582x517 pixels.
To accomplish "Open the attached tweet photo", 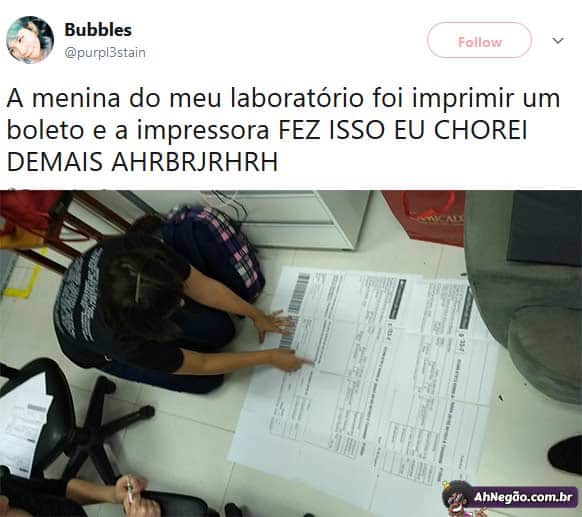I will 291,353.
